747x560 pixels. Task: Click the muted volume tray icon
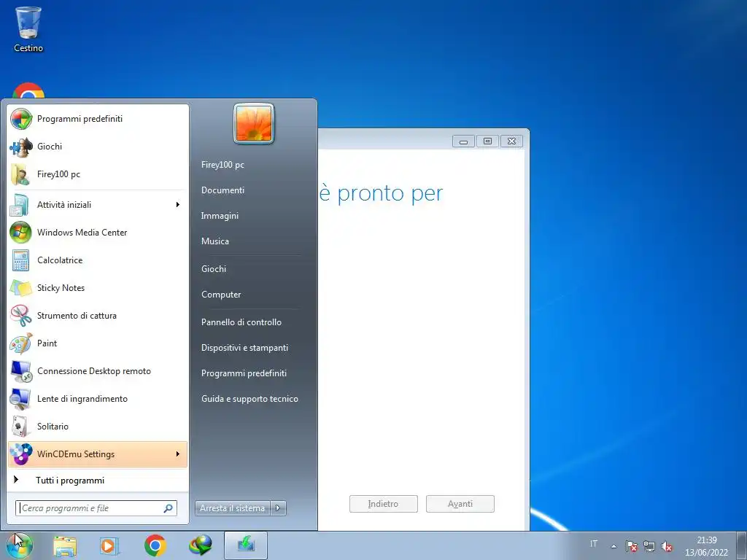667,546
